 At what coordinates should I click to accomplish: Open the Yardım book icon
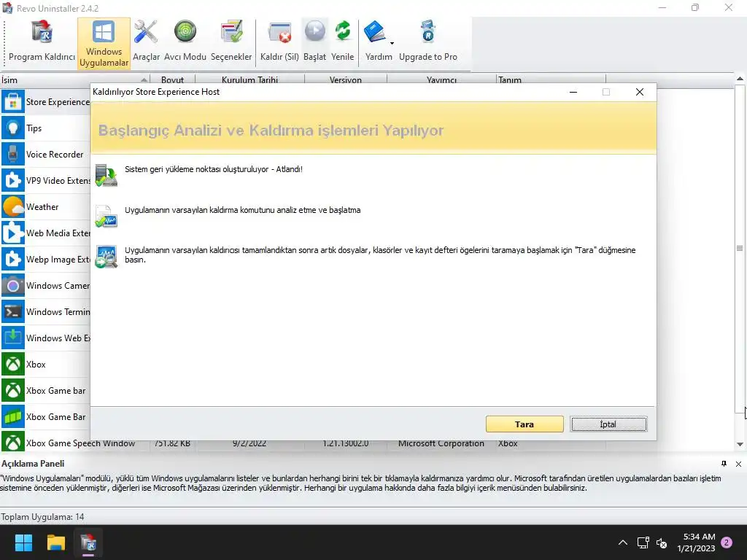point(376,33)
